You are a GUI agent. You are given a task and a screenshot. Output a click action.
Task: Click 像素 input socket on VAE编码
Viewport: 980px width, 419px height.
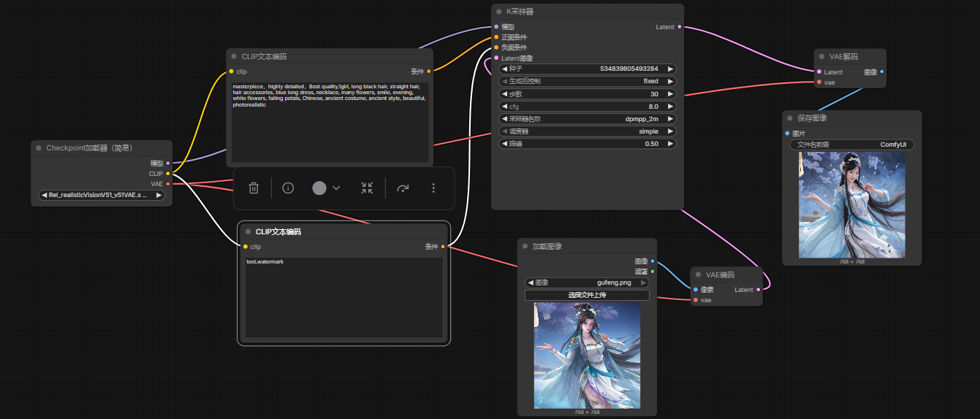[696, 290]
